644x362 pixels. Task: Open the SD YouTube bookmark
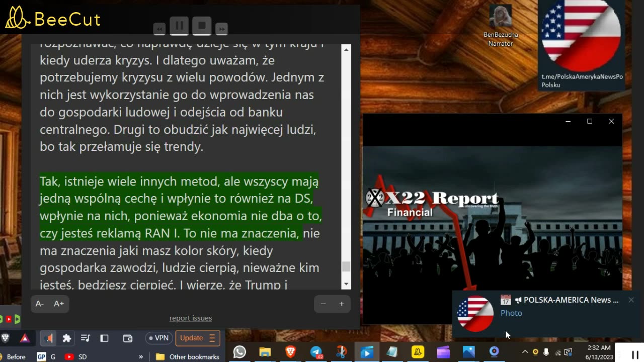coord(76,356)
